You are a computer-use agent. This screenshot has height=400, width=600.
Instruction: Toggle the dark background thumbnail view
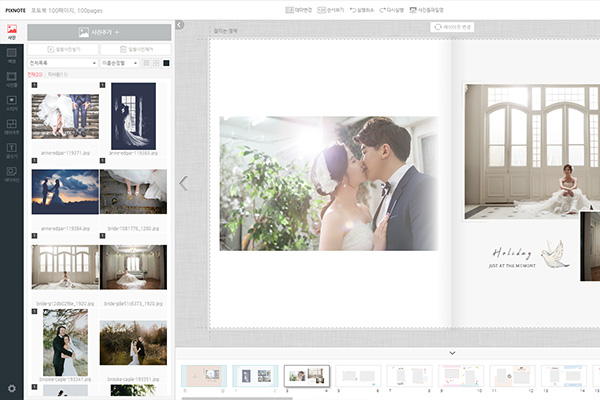coord(166,63)
